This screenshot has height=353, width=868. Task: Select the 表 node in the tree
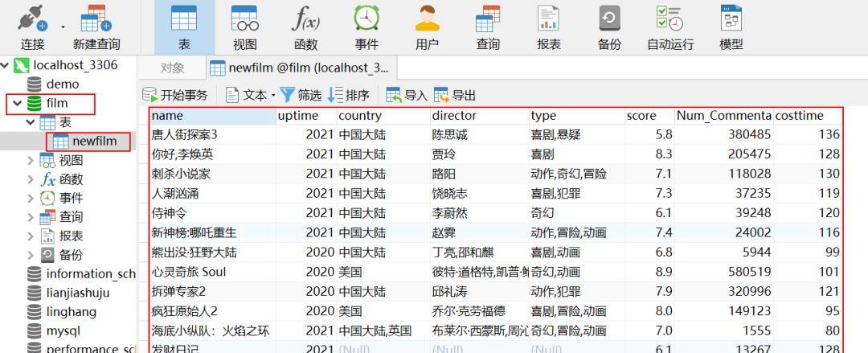click(x=65, y=122)
